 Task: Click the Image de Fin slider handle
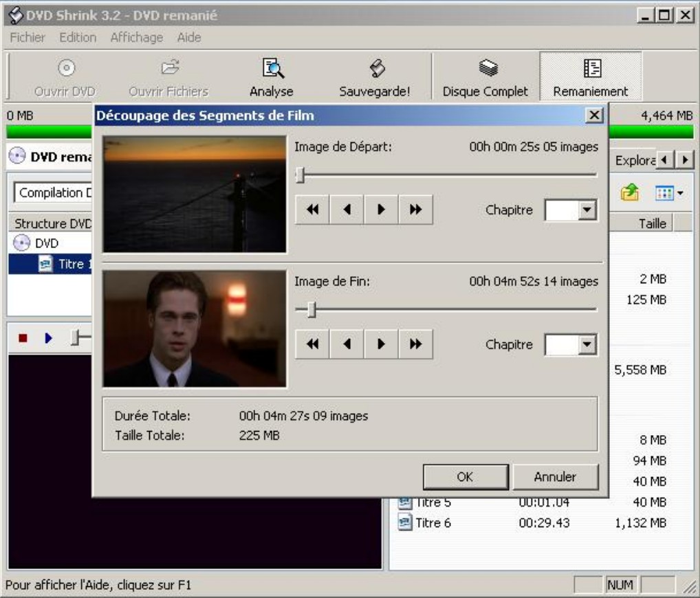311,309
